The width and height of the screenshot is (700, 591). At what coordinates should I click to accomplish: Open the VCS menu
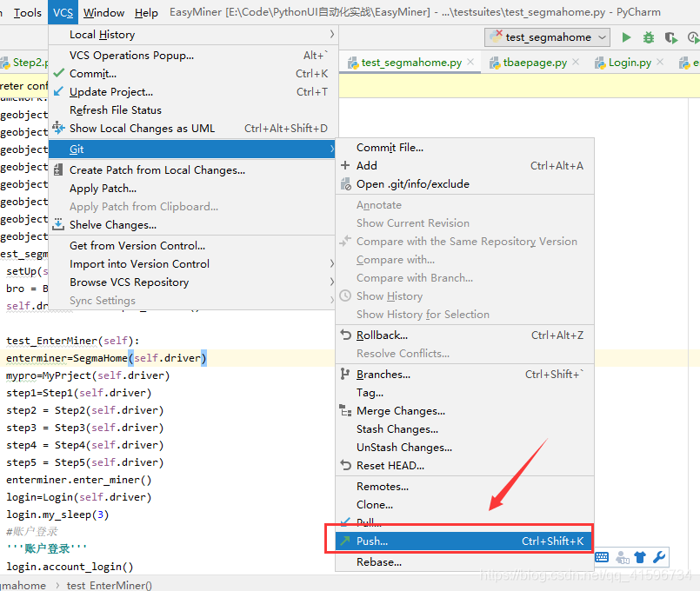(x=63, y=12)
